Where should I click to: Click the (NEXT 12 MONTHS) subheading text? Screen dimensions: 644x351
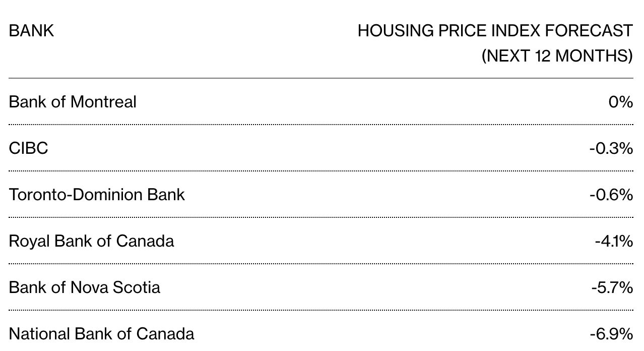(557, 55)
